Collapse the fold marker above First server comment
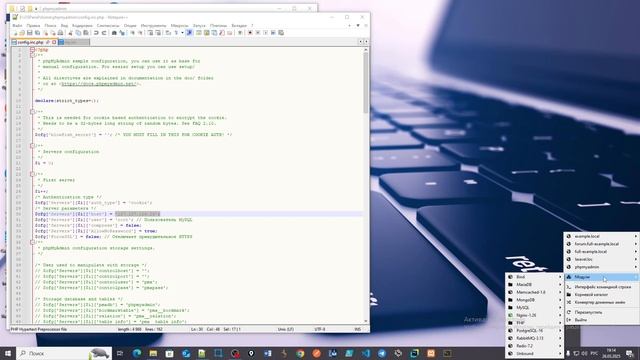The image size is (640, 360). click(32, 174)
